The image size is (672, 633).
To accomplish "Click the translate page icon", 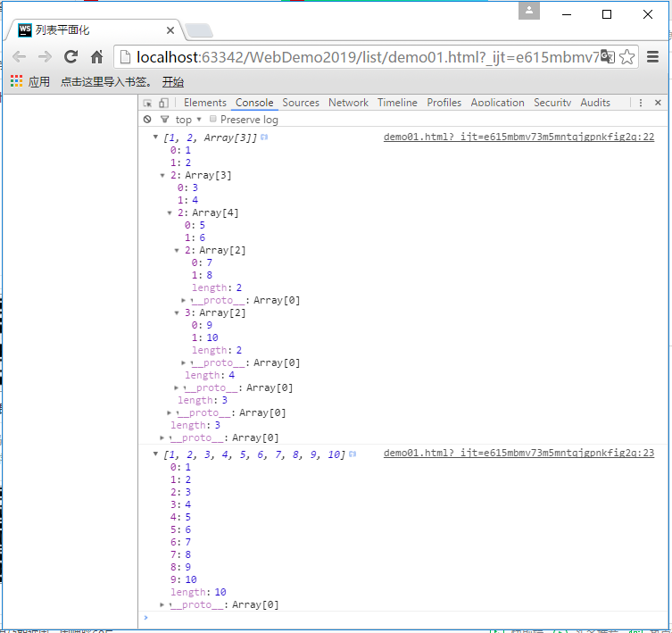I will pos(607,56).
